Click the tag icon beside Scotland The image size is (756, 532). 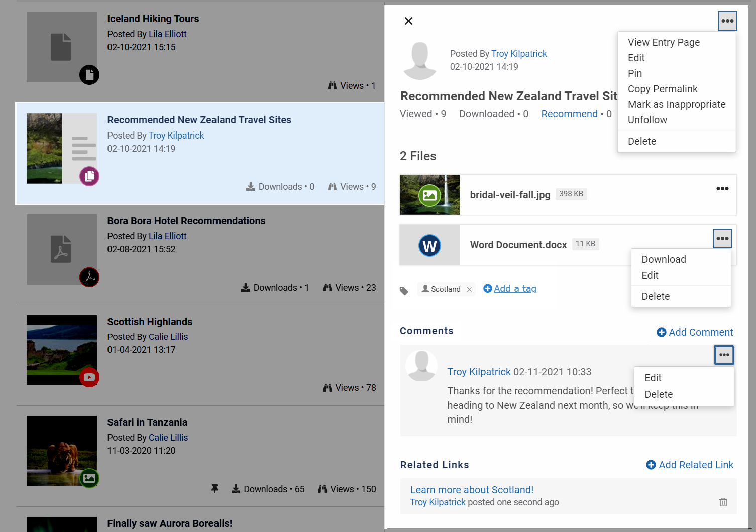tap(404, 290)
